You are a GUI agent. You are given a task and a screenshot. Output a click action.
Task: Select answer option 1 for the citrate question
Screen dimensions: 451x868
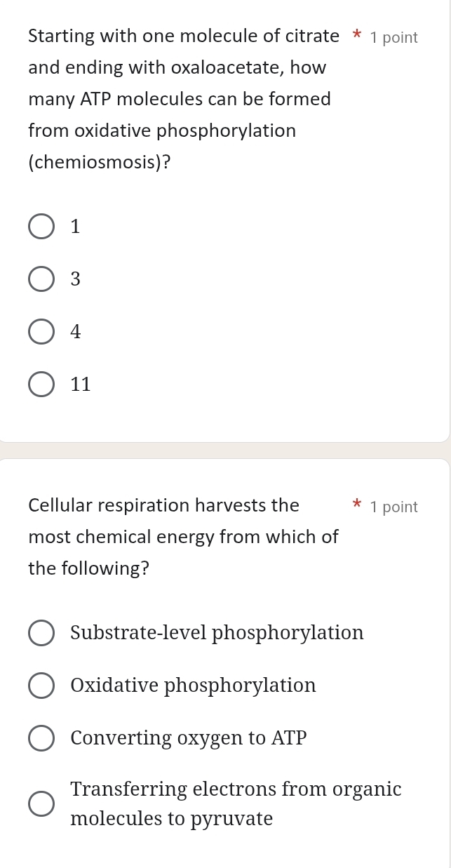(41, 226)
